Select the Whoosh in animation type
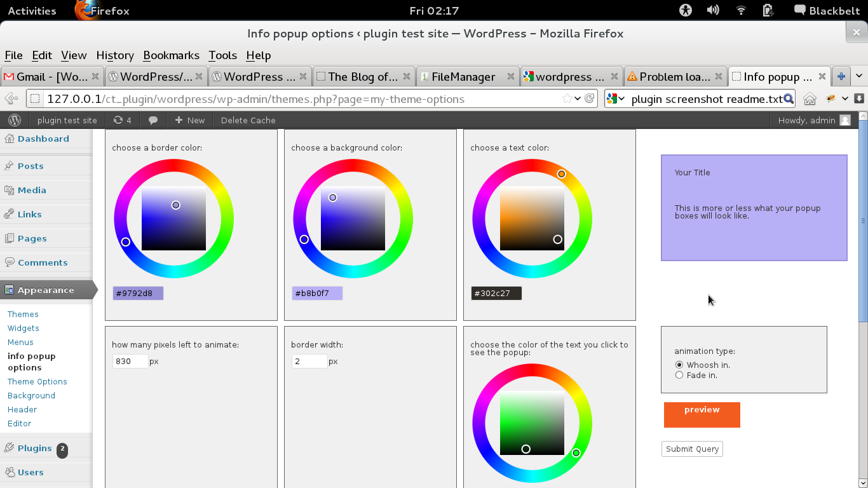Image resolution: width=868 pixels, height=488 pixels. tap(679, 365)
